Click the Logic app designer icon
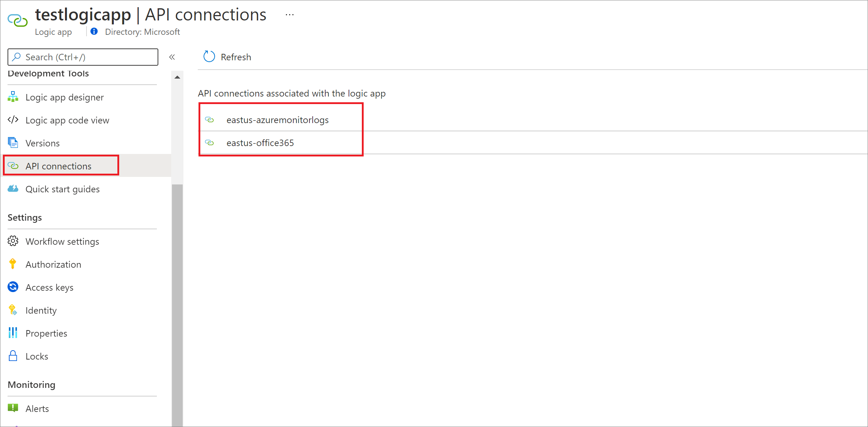 click(x=13, y=97)
